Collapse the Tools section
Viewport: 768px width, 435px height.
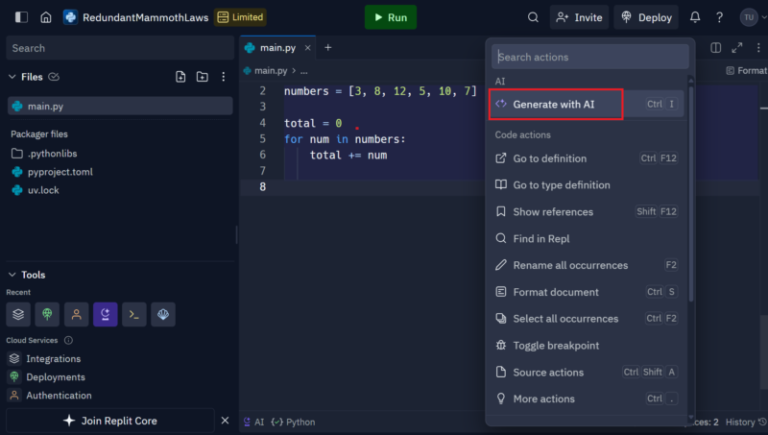(x=12, y=275)
